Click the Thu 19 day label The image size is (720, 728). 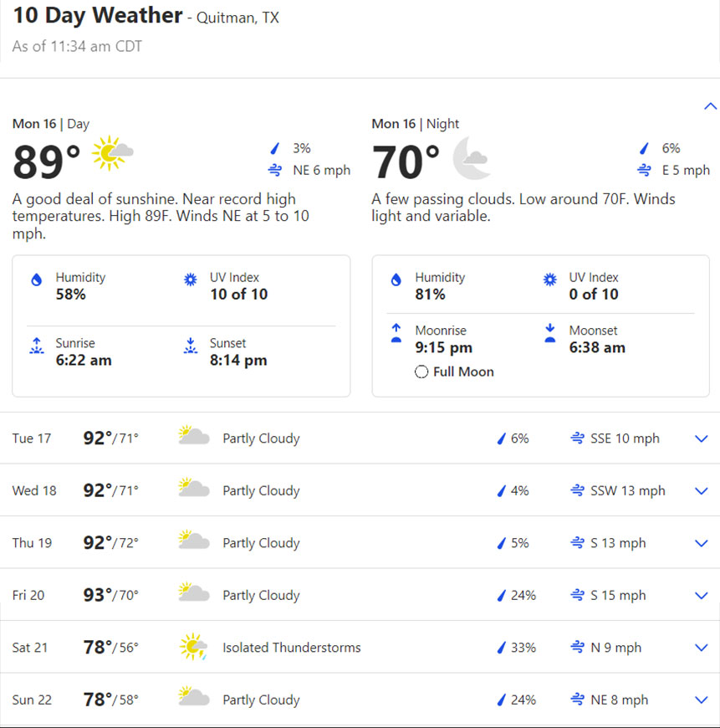tap(32, 543)
